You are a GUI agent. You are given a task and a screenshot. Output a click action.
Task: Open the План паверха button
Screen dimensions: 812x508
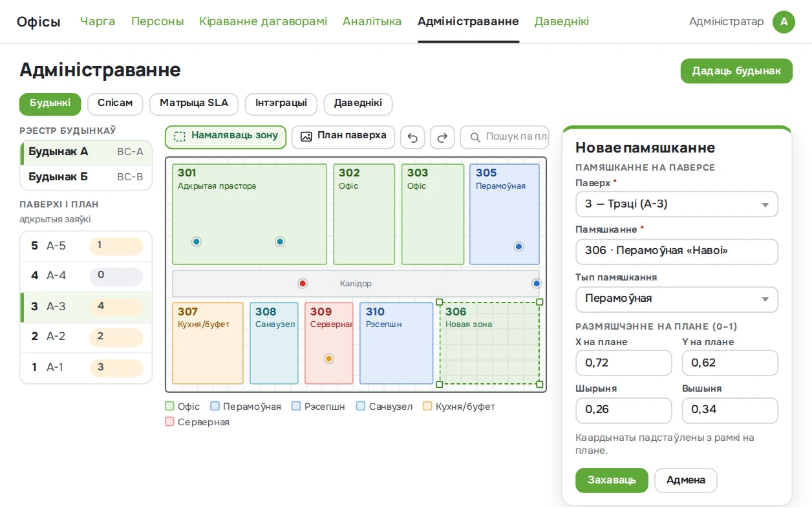pos(343,137)
